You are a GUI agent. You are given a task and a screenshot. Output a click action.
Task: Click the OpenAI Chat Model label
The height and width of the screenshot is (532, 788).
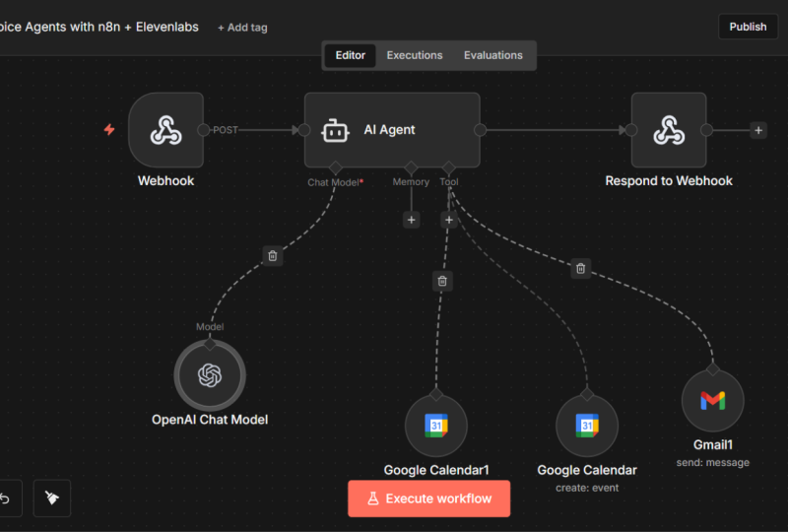tap(210, 420)
